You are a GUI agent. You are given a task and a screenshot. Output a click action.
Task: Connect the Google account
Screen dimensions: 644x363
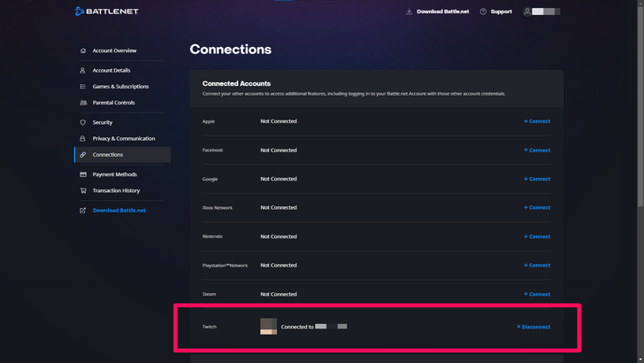(537, 179)
